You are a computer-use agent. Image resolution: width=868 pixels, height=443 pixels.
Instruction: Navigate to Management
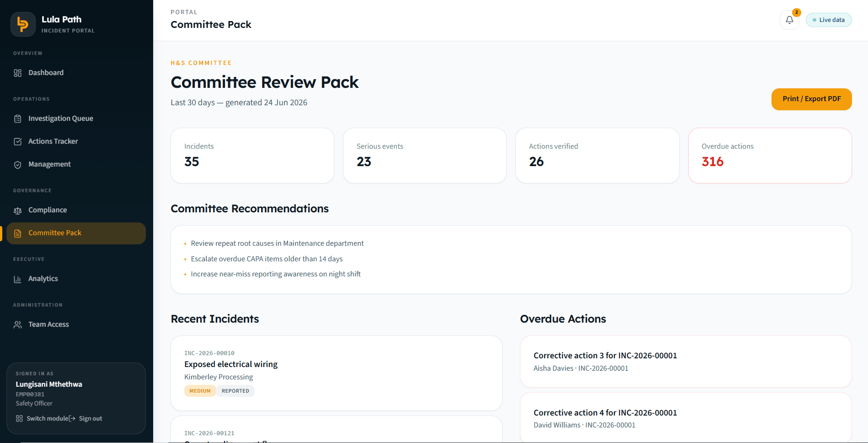click(76, 164)
